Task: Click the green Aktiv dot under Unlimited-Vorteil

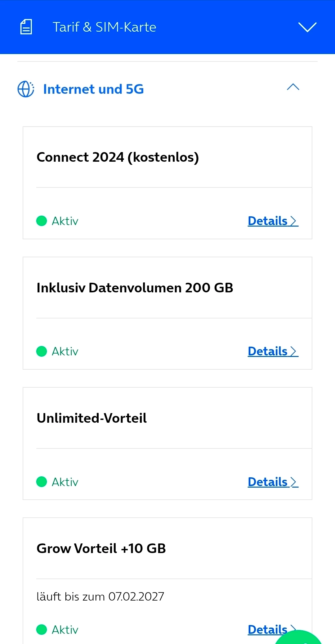Action: coord(42,482)
